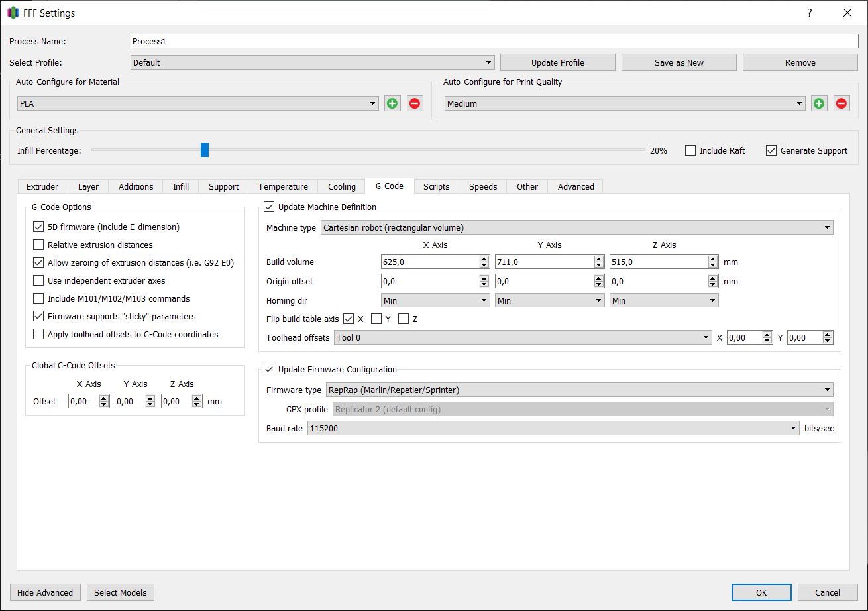Toggle Allow zeroing of extrusion distances
868x611 pixels.
[38, 262]
